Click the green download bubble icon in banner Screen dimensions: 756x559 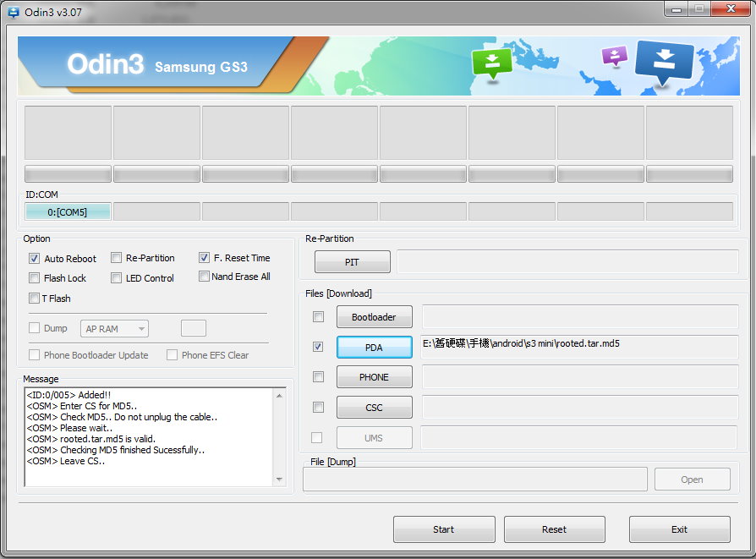492,63
